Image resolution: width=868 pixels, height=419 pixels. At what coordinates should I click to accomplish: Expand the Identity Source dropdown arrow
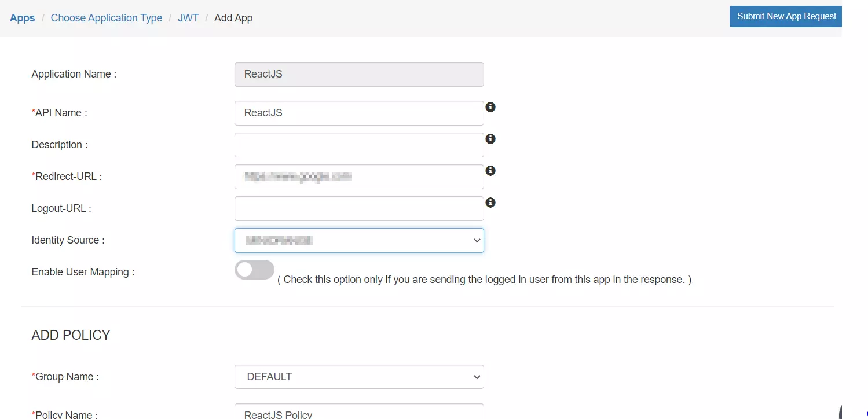click(x=476, y=240)
